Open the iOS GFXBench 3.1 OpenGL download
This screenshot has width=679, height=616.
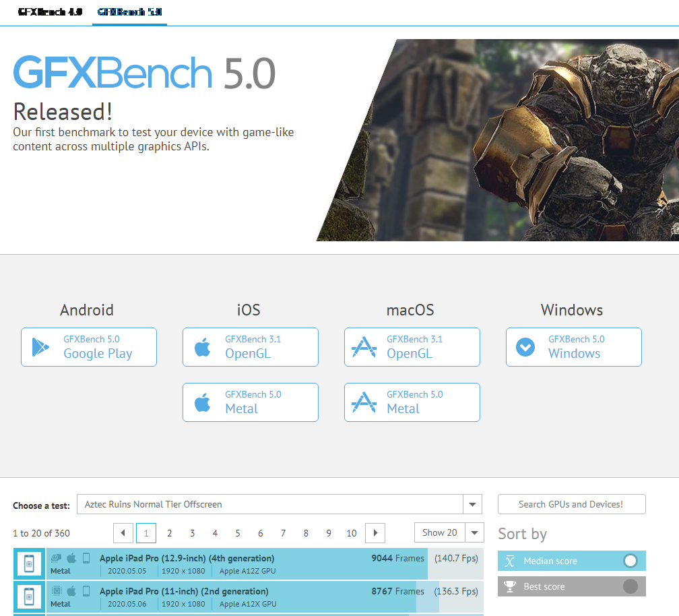(x=251, y=347)
